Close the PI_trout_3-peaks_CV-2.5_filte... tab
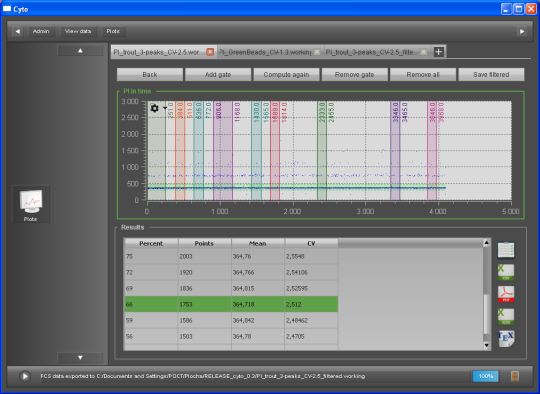Screen dimensions: 540x394 coord(424,52)
